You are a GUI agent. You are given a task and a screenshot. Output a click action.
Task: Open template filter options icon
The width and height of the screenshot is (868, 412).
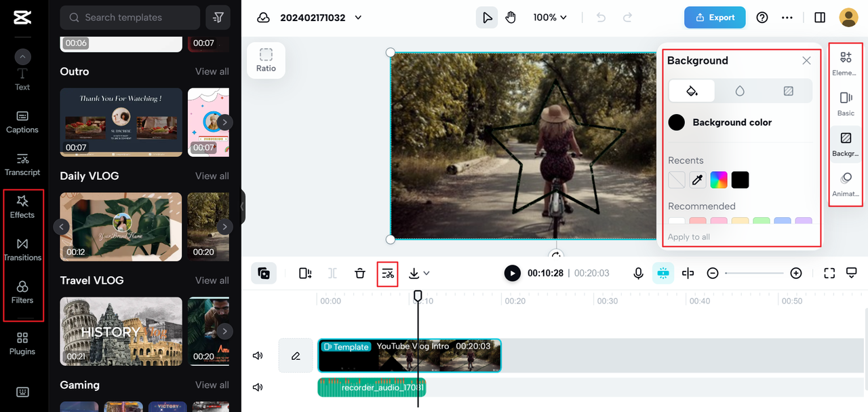[x=218, y=18]
